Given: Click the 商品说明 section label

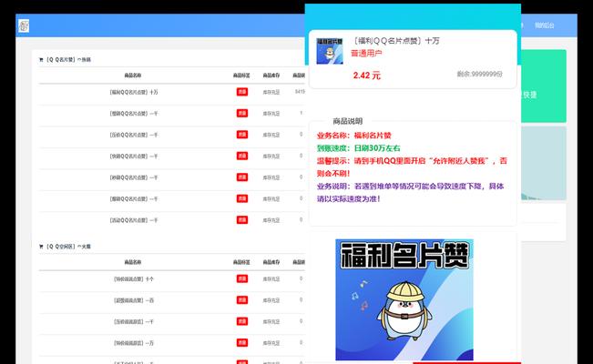Looking at the screenshot, I should (348, 121).
